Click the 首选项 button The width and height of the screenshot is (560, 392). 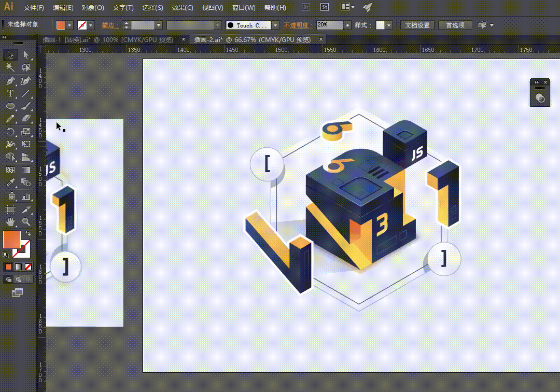(455, 25)
